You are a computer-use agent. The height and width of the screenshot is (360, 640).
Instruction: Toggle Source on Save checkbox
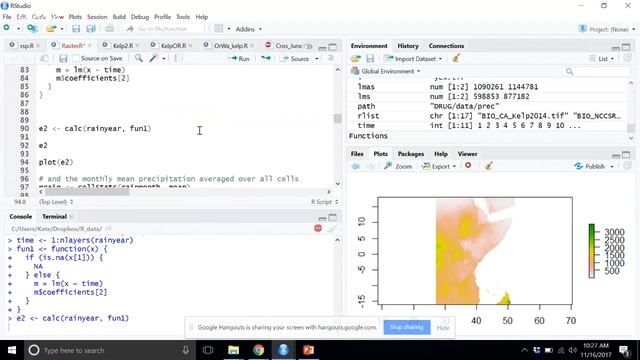76,58
